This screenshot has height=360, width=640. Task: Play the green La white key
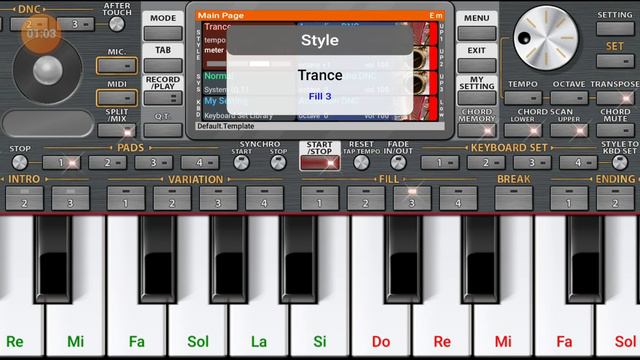[x=259, y=327]
